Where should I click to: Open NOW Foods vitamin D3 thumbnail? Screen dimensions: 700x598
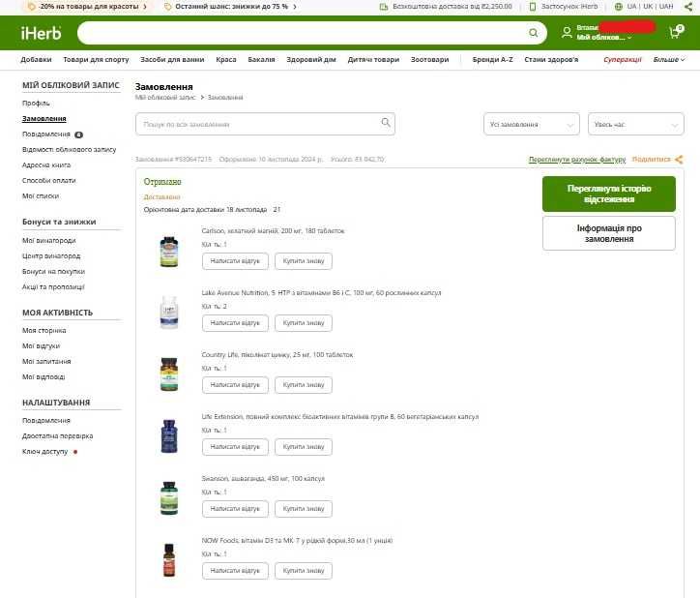point(169,560)
